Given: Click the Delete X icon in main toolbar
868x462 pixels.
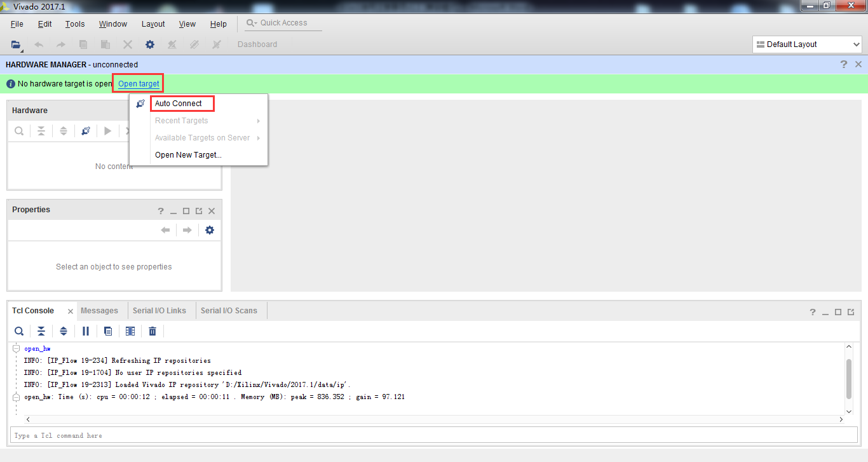Looking at the screenshot, I should 128,44.
